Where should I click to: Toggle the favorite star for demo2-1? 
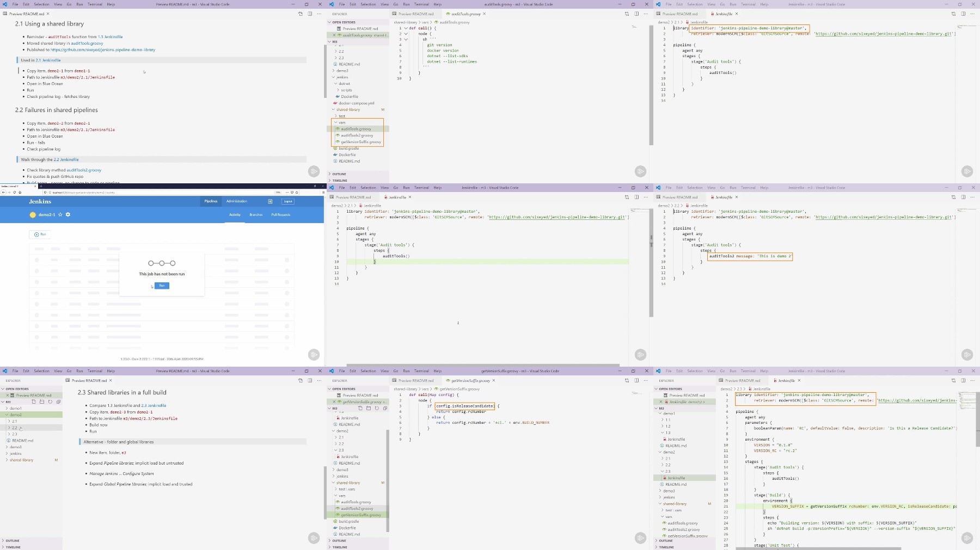pyautogui.click(x=60, y=215)
